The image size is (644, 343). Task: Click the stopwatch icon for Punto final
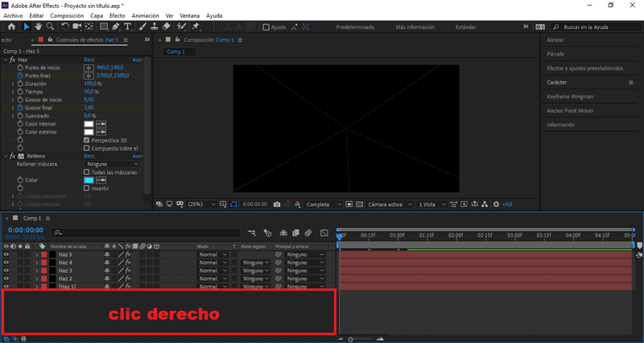pyautogui.click(x=20, y=75)
